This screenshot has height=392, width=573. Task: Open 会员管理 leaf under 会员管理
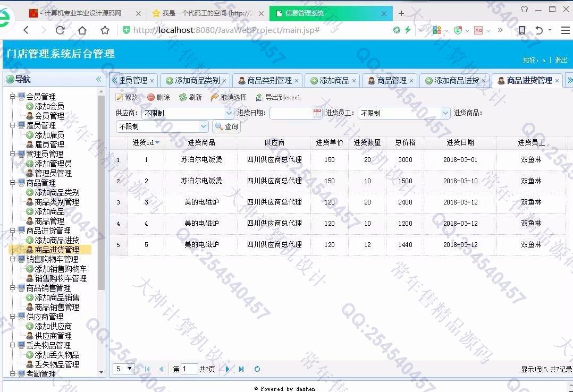pyautogui.click(x=49, y=116)
